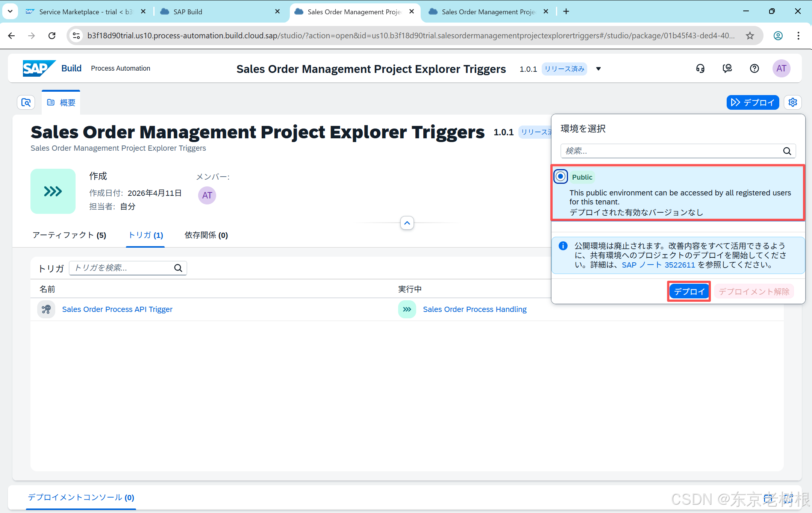Click the magnifier in the trigger search field
Viewport: 812px width, 513px height.
pos(178,268)
